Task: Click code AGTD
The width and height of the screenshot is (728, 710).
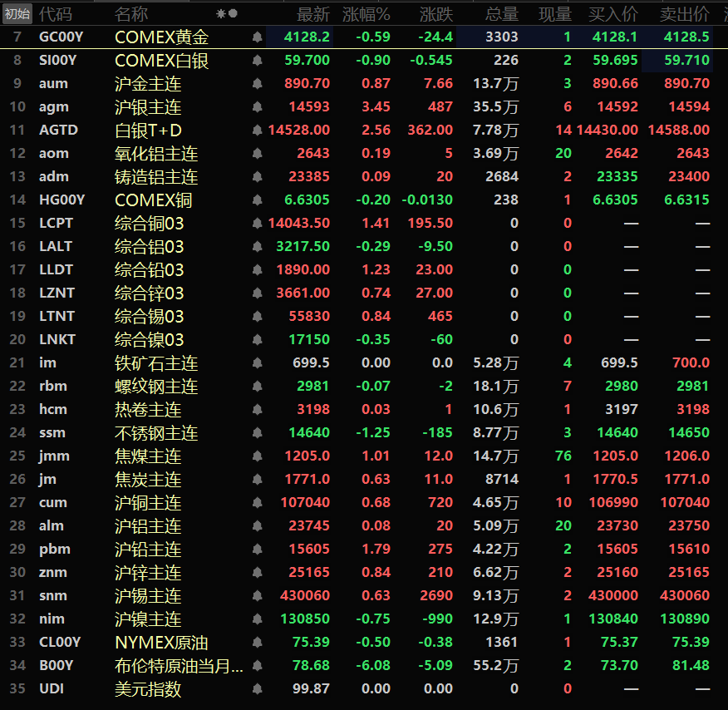Action: [58, 130]
